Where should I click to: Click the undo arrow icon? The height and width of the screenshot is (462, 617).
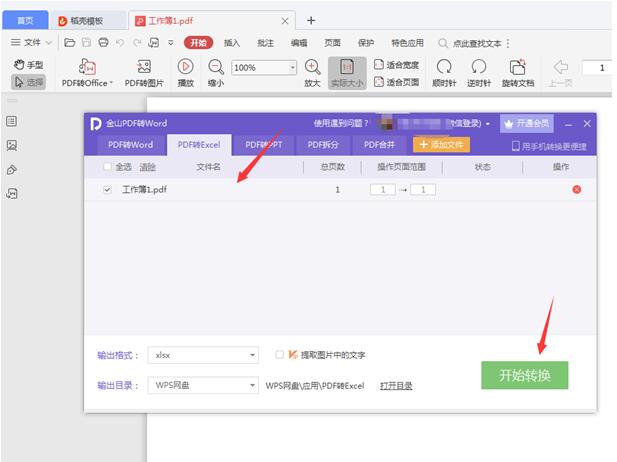[x=120, y=43]
